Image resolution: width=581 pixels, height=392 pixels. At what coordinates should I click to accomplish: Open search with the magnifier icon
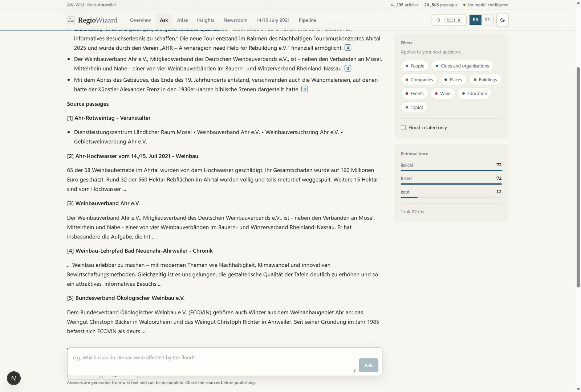(x=438, y=20)
